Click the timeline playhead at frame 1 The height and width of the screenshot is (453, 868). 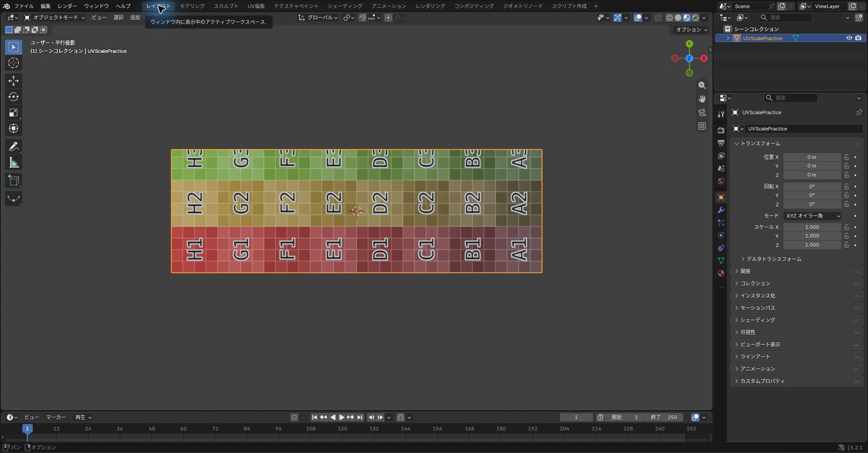click(x=27, y=429)
